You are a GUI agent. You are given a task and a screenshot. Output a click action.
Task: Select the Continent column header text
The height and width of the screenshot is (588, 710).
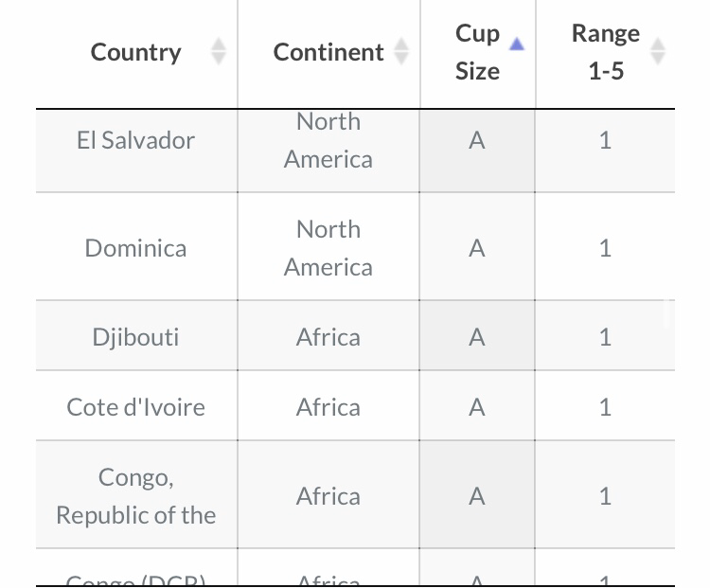pos(328,52)
